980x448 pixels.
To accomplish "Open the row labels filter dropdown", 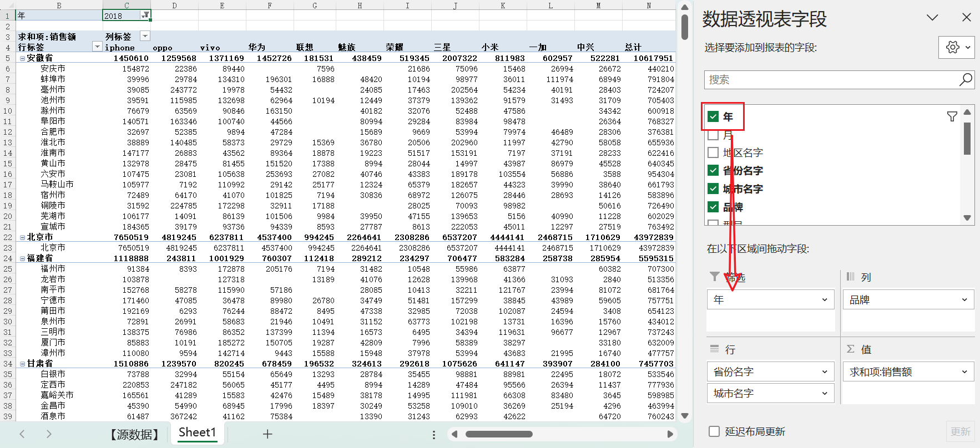I will pyautogui.click(x=97, y=47).
